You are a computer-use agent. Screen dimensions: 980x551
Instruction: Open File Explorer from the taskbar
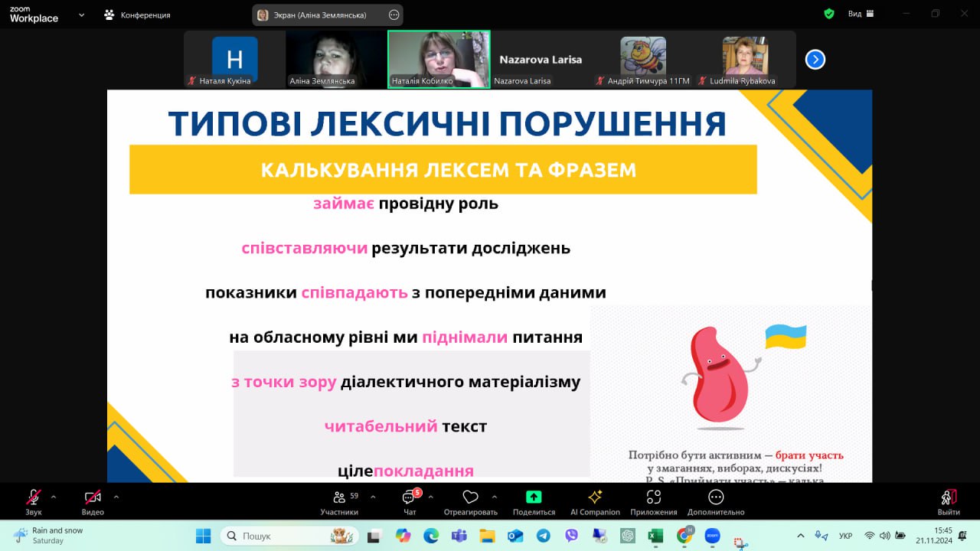[487, 536]
